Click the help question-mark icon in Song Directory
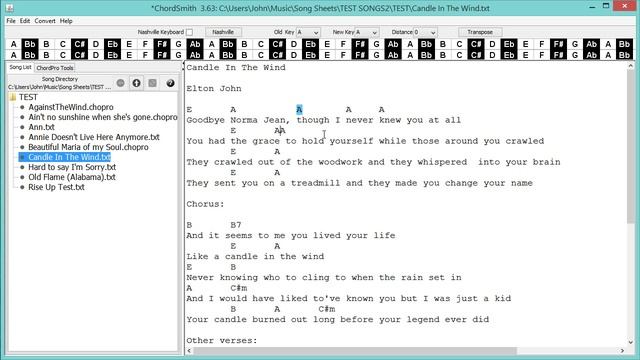Screen dimensions: 640x360 [170, 83]
